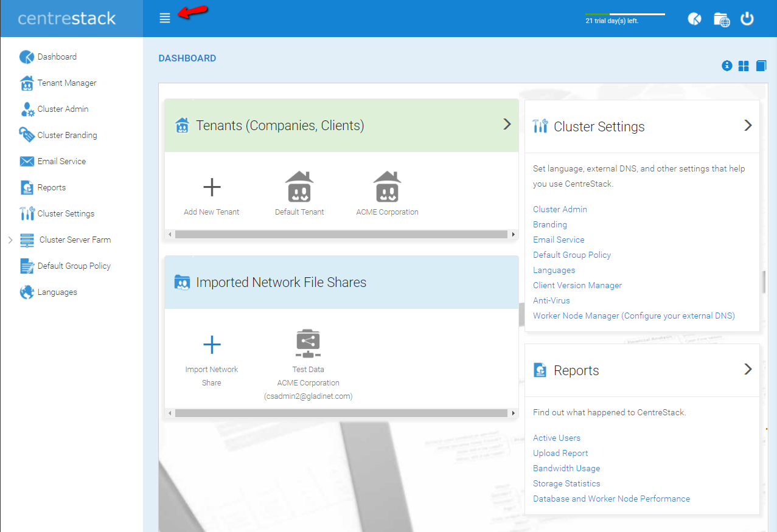
Task: Open the Default Tenant house icon
Action: [299, 186]
